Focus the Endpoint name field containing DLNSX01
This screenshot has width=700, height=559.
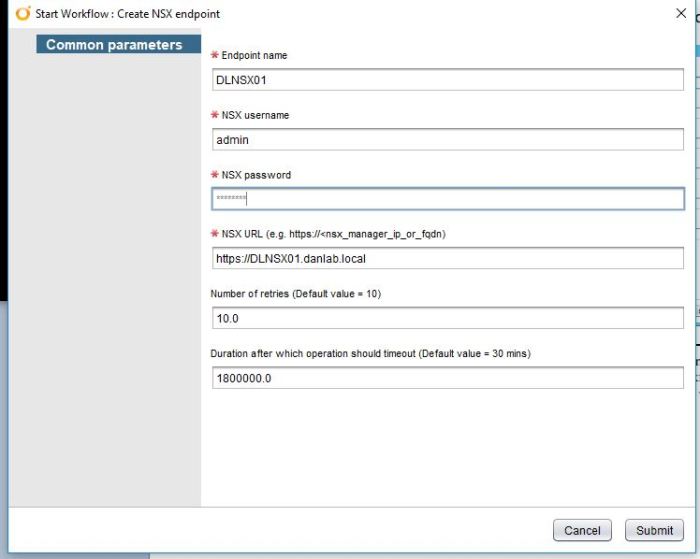click(447, 80)
